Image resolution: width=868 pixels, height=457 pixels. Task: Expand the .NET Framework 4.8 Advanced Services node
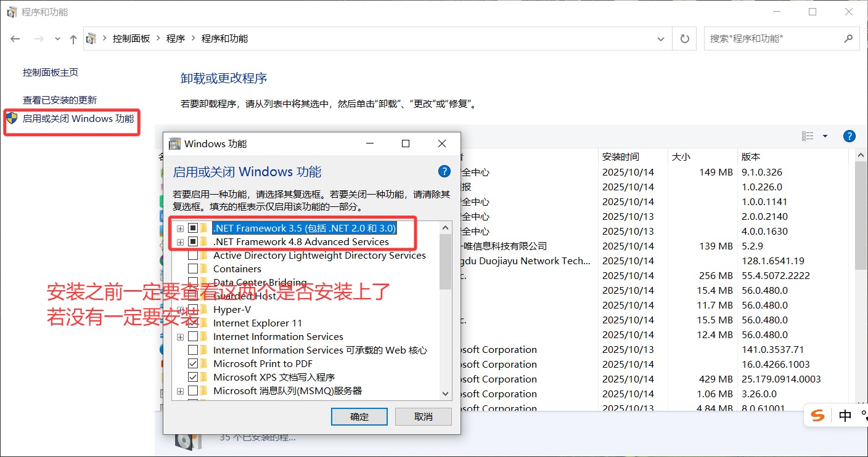(180, 242)
